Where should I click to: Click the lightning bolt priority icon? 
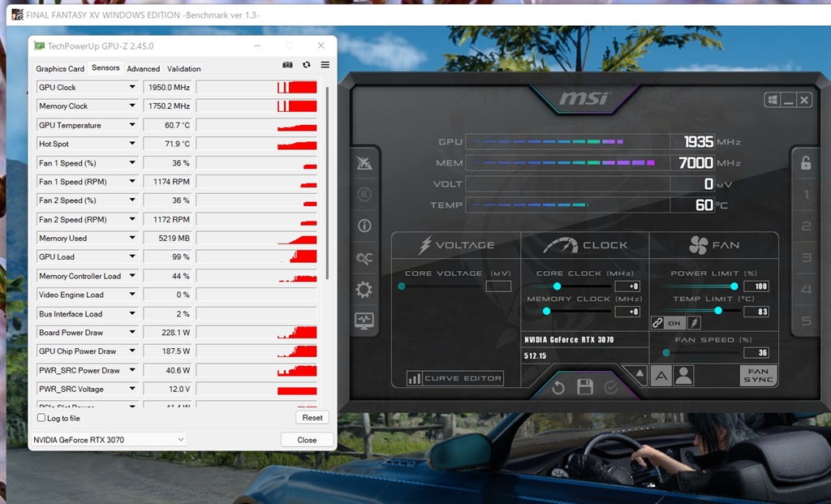click(x=694, y=323)
